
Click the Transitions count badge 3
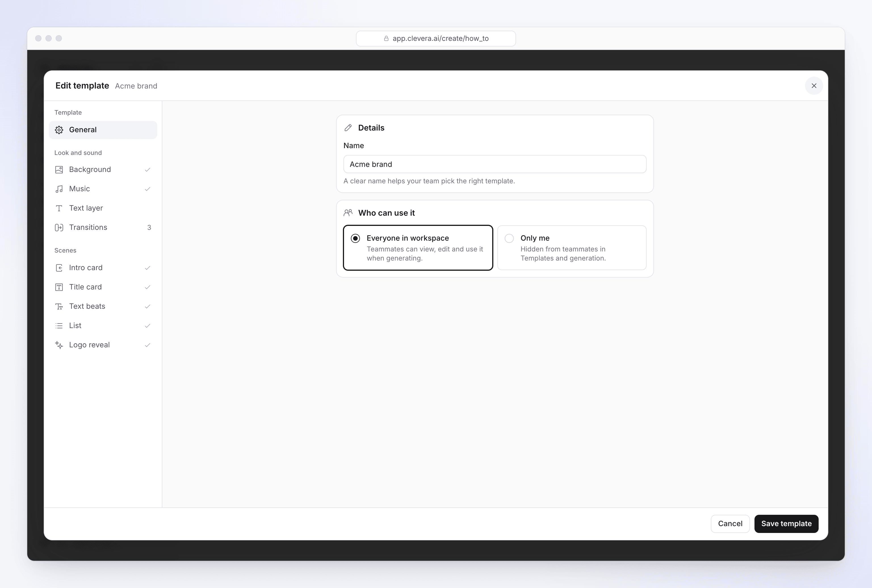(x=149, y=228)
